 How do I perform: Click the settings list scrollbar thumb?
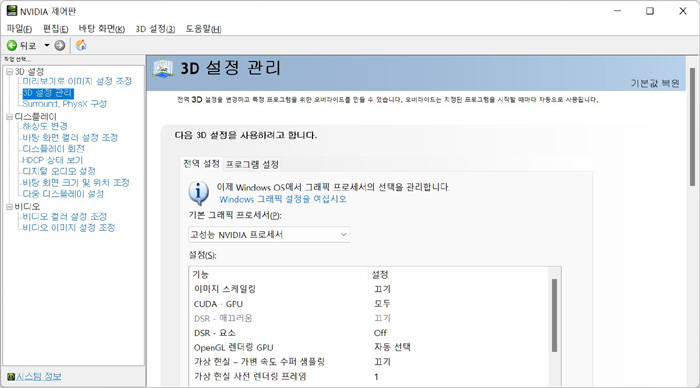tap(554, 315)
